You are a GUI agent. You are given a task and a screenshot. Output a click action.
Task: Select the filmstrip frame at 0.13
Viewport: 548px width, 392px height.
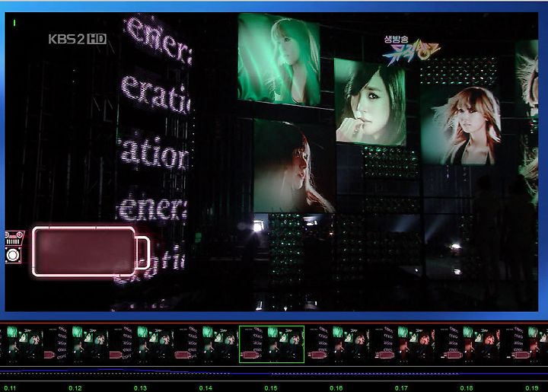(142, 344)
